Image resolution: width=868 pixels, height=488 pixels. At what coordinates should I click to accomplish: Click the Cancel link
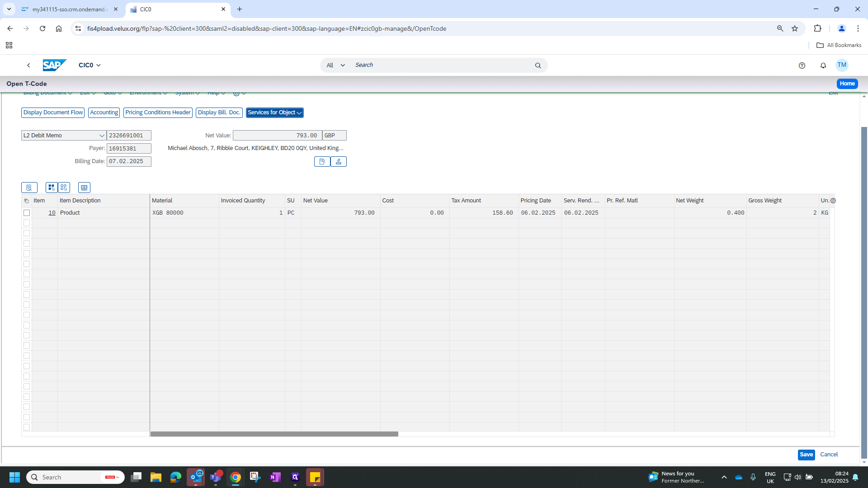point(829,455)
